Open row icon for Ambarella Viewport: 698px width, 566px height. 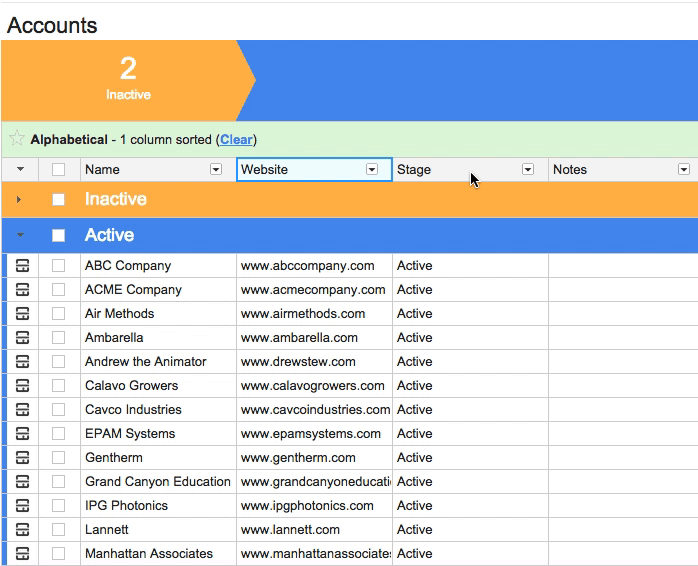pyautogui.click(x=22, y=338)
